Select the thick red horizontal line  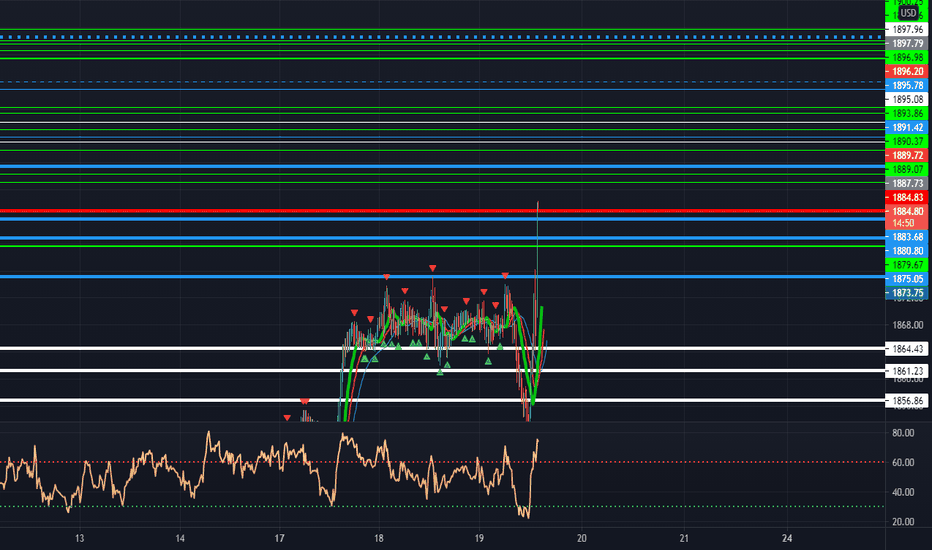coord(442,211)
